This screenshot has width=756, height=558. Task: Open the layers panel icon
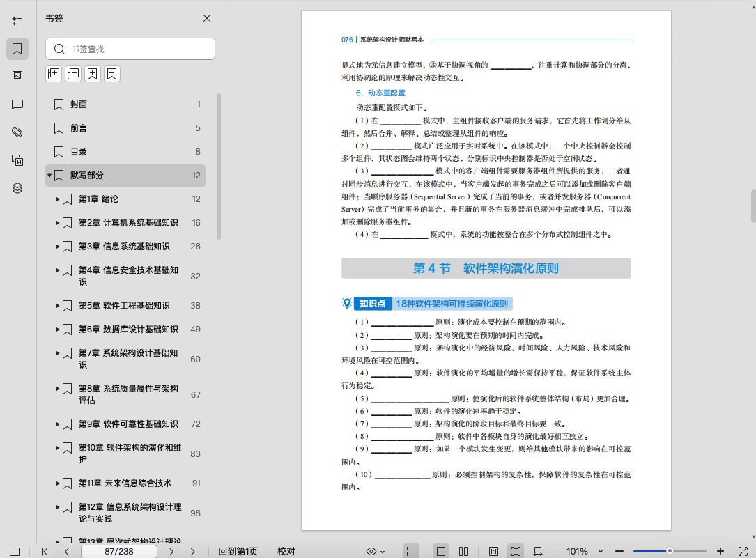pyautogui.click(x=17, y=188)
